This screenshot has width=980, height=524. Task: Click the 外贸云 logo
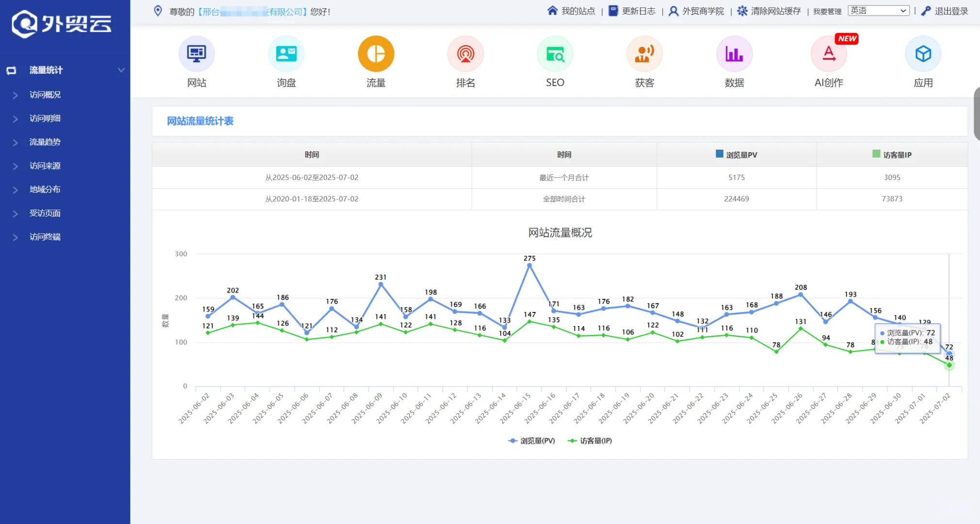(x=62, y=24)
